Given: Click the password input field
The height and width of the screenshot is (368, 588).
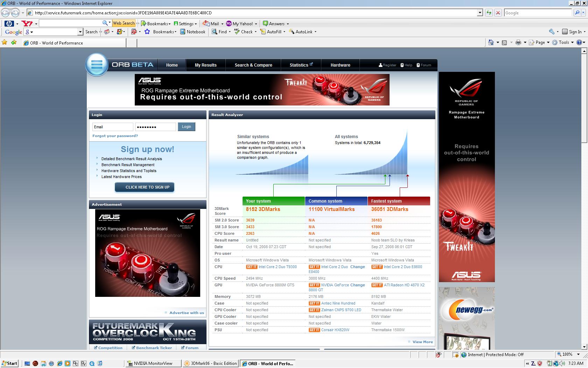Looking at the screenshot, I should click(155, 127).
